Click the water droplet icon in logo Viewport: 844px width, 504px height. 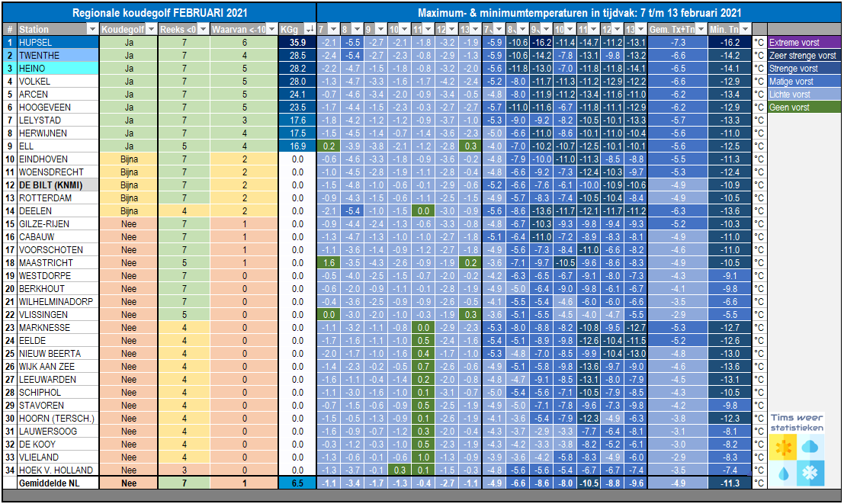click(782, 474)
